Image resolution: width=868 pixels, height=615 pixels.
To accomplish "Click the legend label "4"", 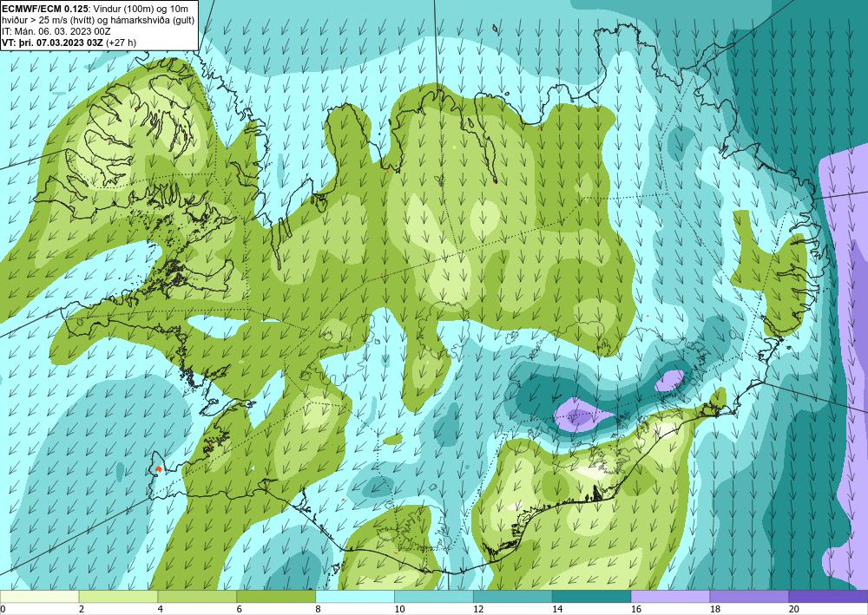I will [161, 610].
